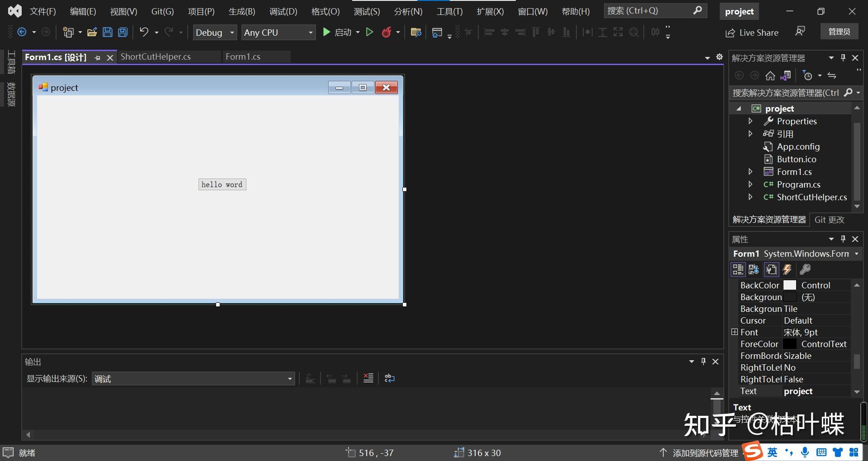The image size is (868, 461).
Task: Click the tab settings gear icon
Action: coord(720,57)
